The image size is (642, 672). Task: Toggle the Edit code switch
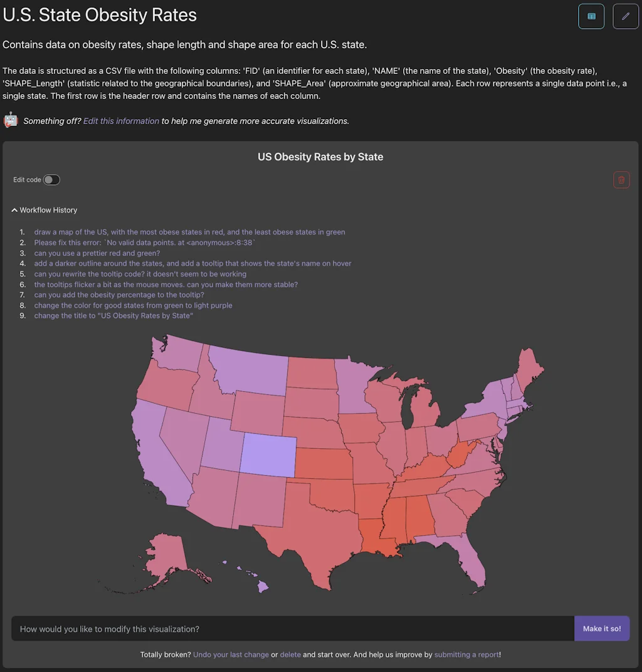pyautogui.click(x=51, y=180)
